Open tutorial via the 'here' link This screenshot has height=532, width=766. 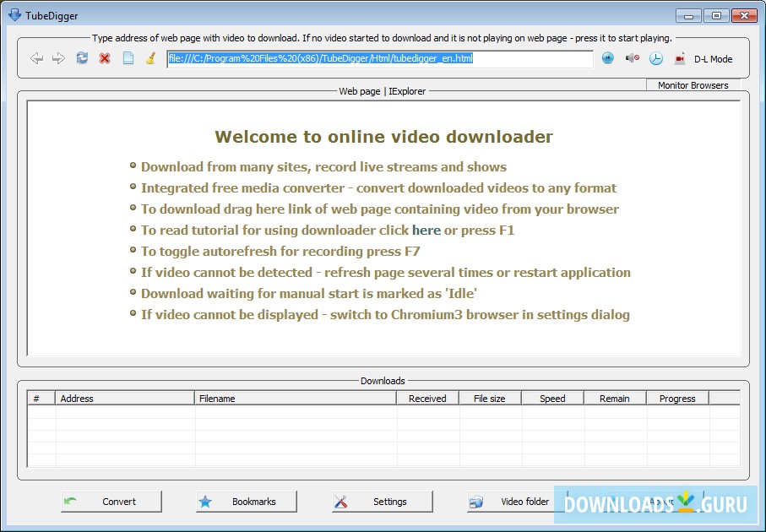pos(426,230)
